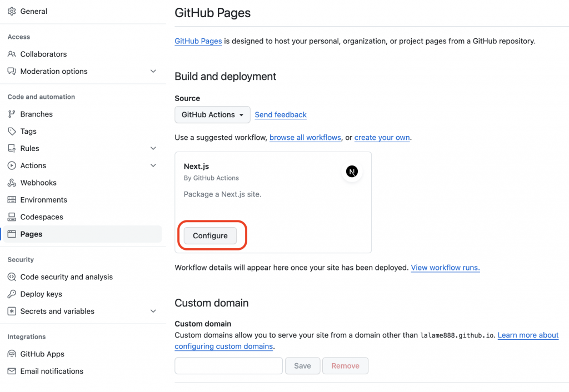Click the browse all workflows link
Screen dimensions: 569x392
[x=305, y=137]
